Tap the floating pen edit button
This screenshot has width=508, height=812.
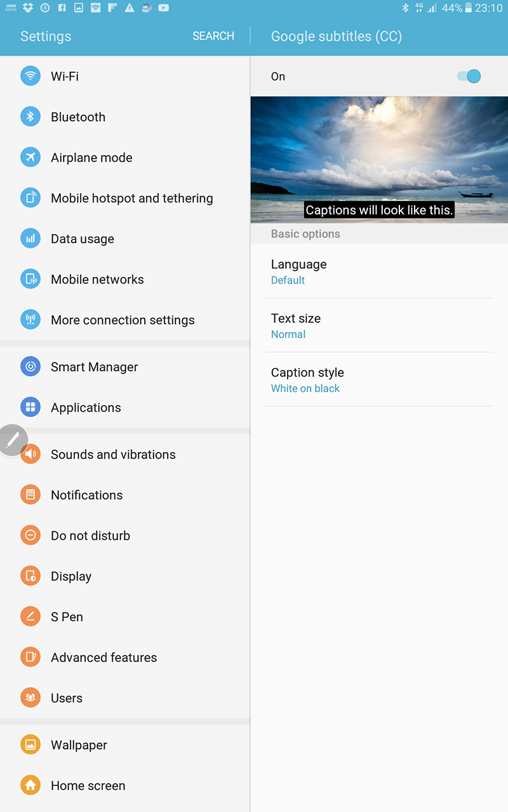12,440
